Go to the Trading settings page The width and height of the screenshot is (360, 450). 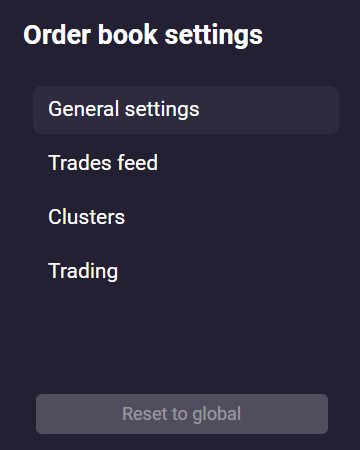(x=186, y=271)
